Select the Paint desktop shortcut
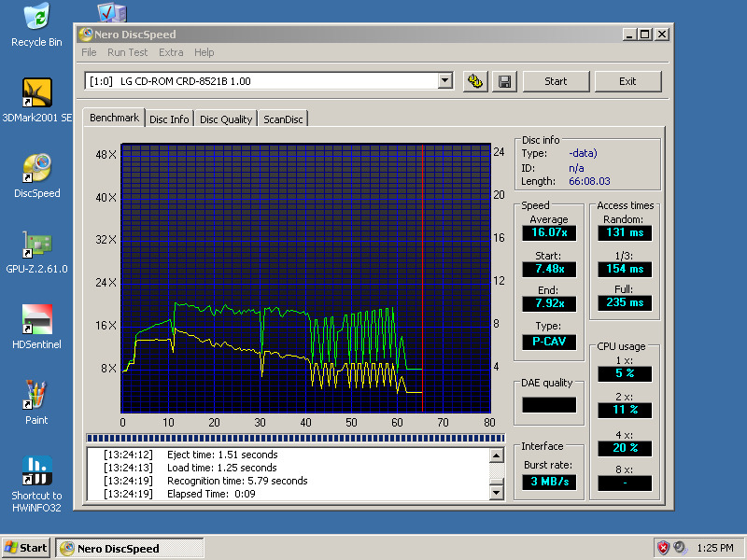The width and height of the screenshot is (747, 560). (36, 396)
